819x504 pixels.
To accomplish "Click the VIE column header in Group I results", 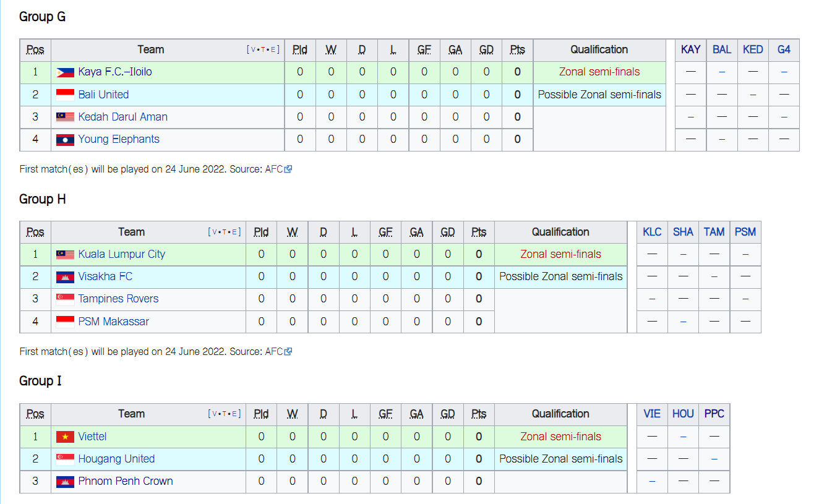I will pyautogui.click(x=652, y=414).
